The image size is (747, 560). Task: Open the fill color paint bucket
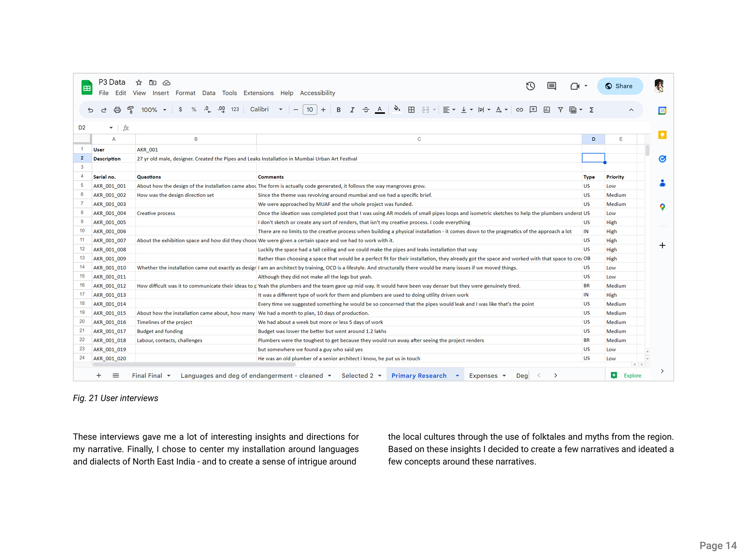click(397, 109)
